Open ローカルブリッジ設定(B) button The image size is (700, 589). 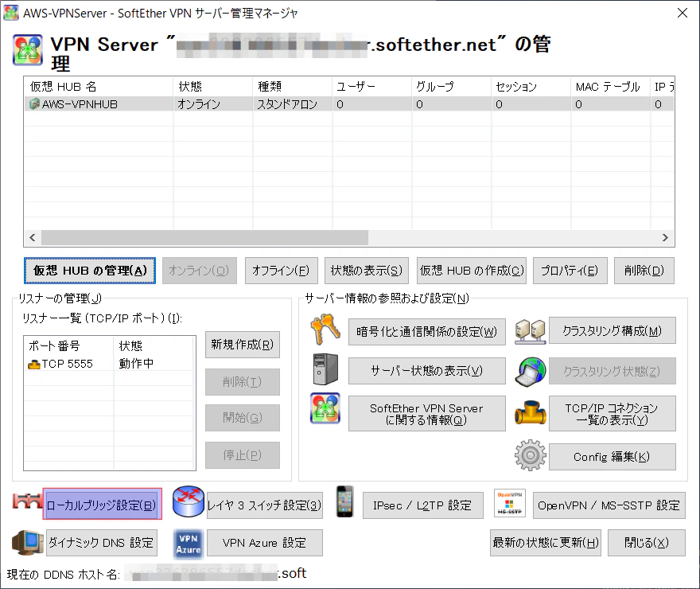103,505
